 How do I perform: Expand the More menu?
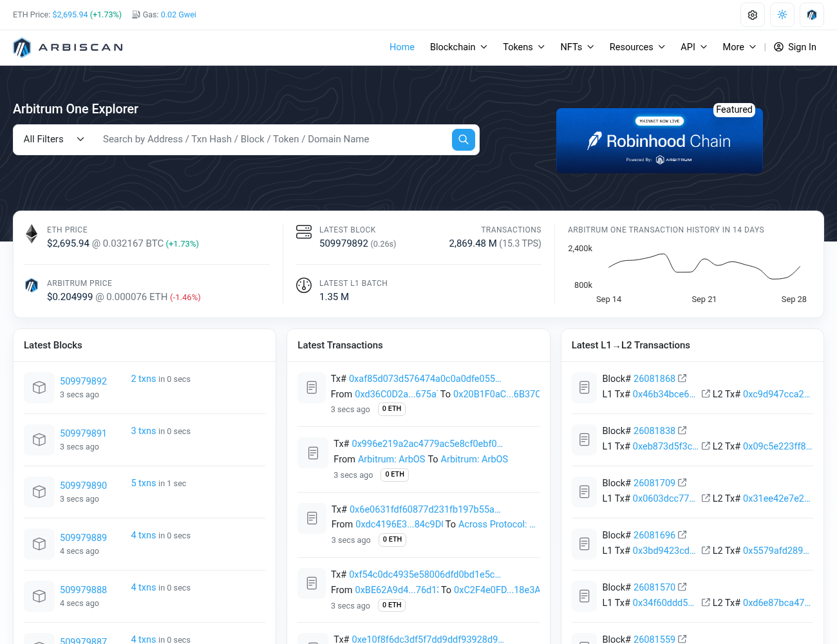pos(739,47)
